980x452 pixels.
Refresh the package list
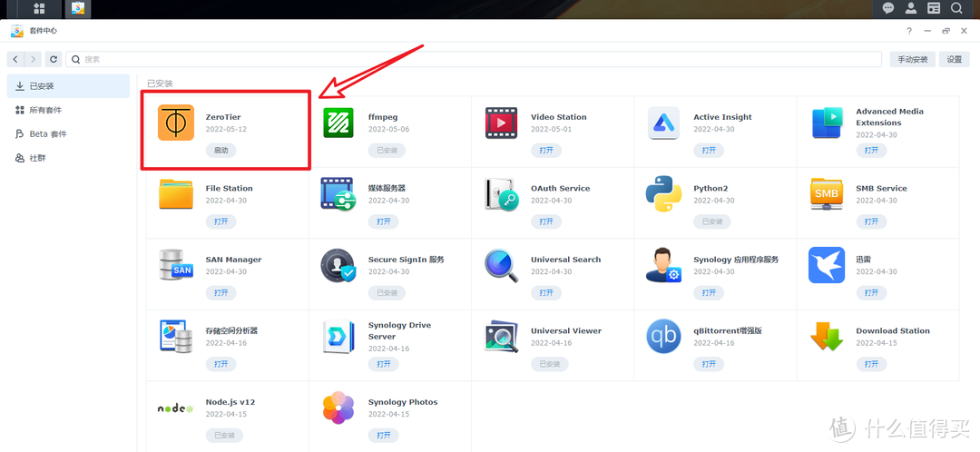[x=54, y=59]
